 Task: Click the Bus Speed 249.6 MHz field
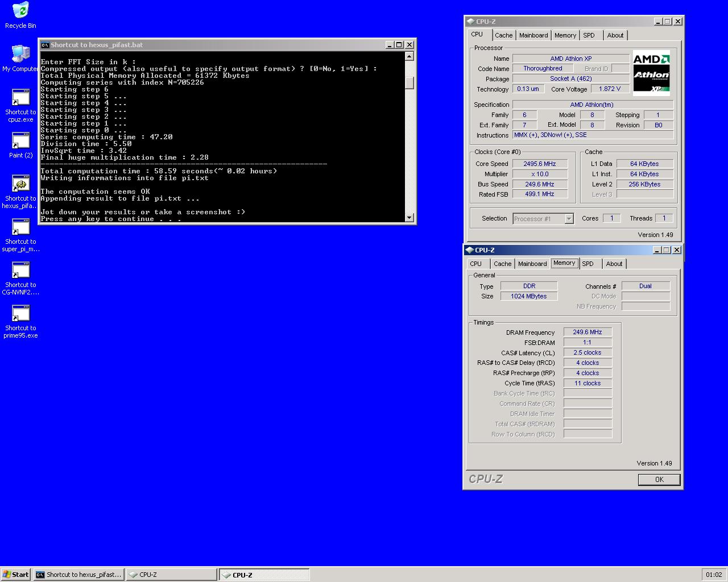(540, 184)
